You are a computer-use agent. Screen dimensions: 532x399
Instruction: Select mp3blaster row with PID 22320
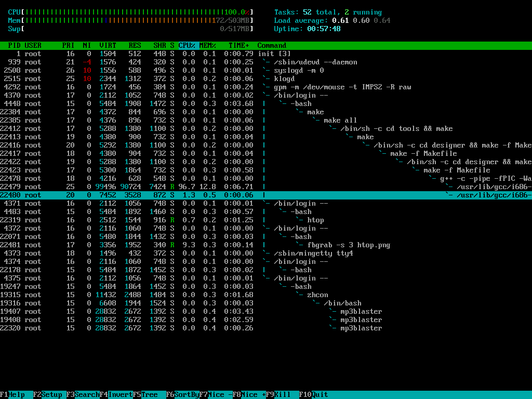coord(266,328)
